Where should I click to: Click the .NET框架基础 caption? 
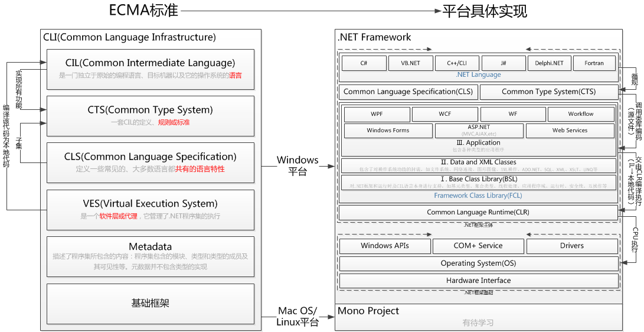click(x=478, y=293)
